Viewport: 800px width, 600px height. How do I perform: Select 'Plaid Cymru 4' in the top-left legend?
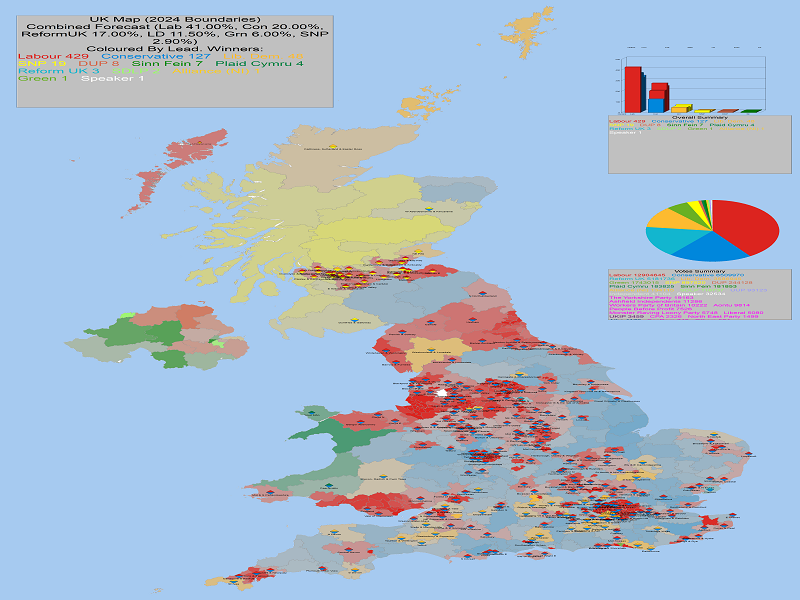click(260, 63)
